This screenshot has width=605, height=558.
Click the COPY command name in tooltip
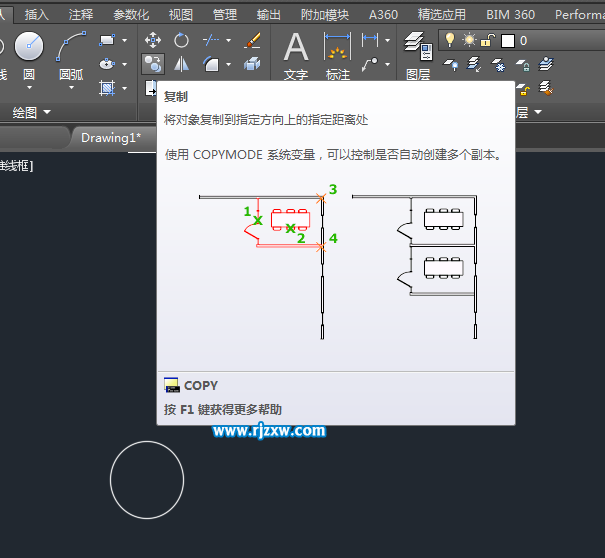(x=201, y=386)
